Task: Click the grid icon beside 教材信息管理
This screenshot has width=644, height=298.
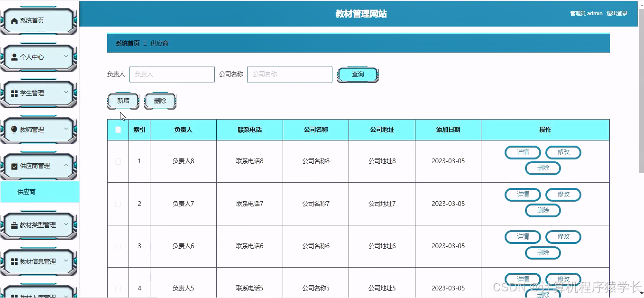Action: click(x=14, y=261)
